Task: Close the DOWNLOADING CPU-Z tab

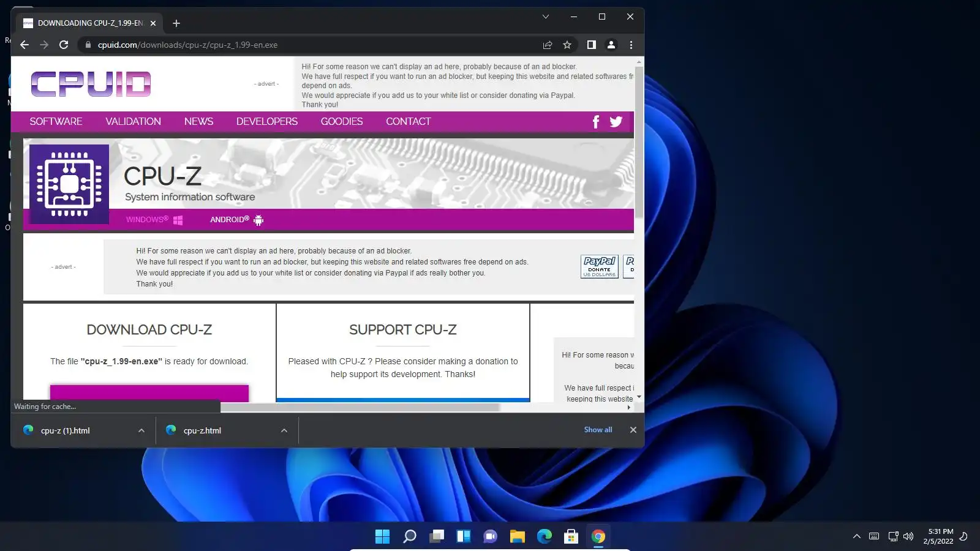Action: tap(153, 23)
